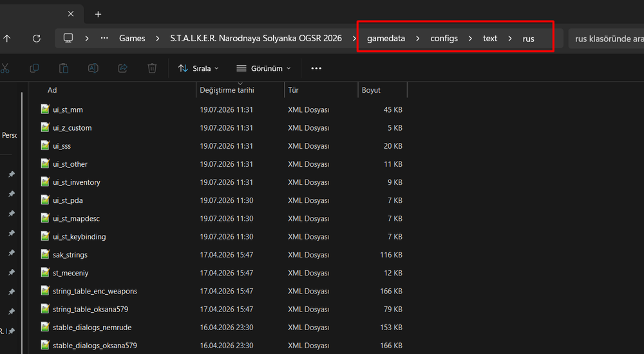
Task: Click the rus klasöründe ara search box
Action: click(606, 39)
